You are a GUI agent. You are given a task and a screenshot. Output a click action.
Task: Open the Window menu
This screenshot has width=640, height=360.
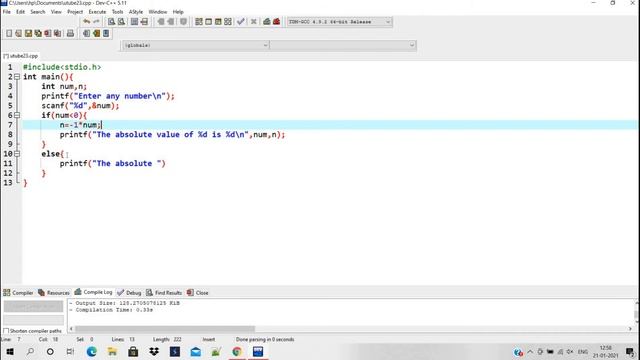158,12
